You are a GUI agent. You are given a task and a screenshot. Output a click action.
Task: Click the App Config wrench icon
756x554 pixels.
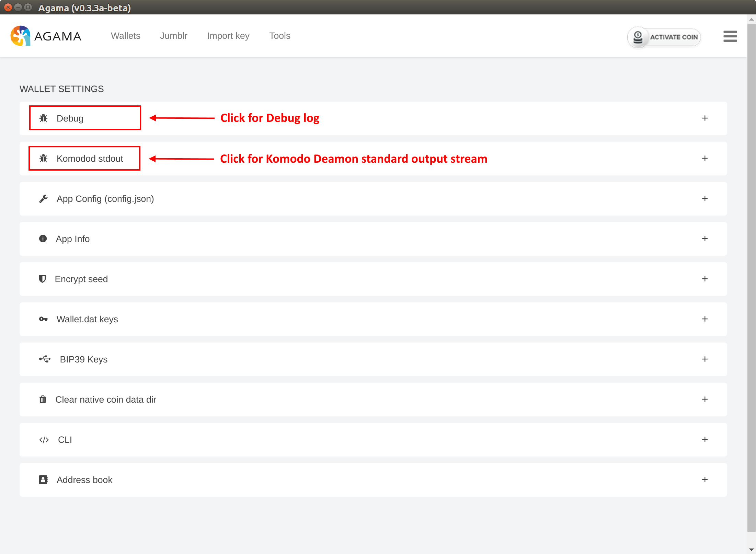pos(43,199)
